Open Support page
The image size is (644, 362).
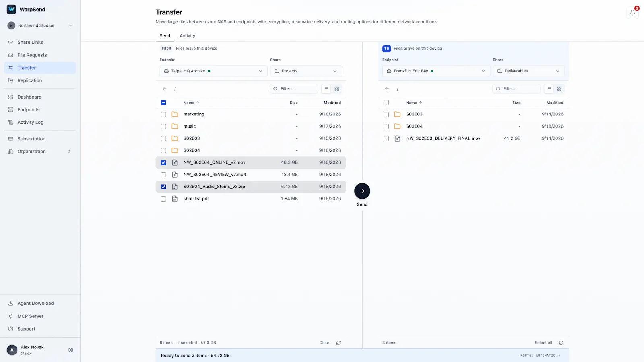[x=40, y=329]
